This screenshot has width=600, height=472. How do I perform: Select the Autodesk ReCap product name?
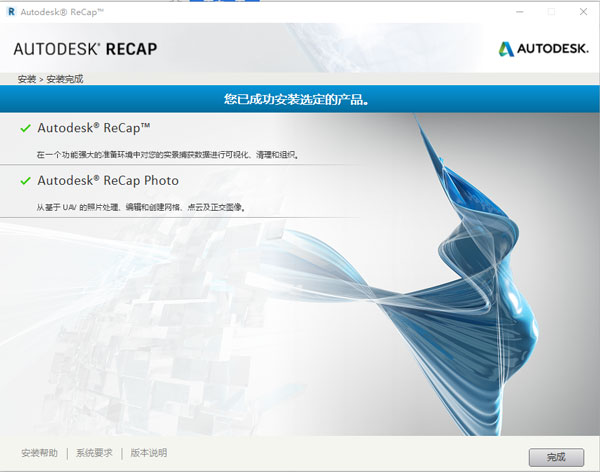[94, 128]
